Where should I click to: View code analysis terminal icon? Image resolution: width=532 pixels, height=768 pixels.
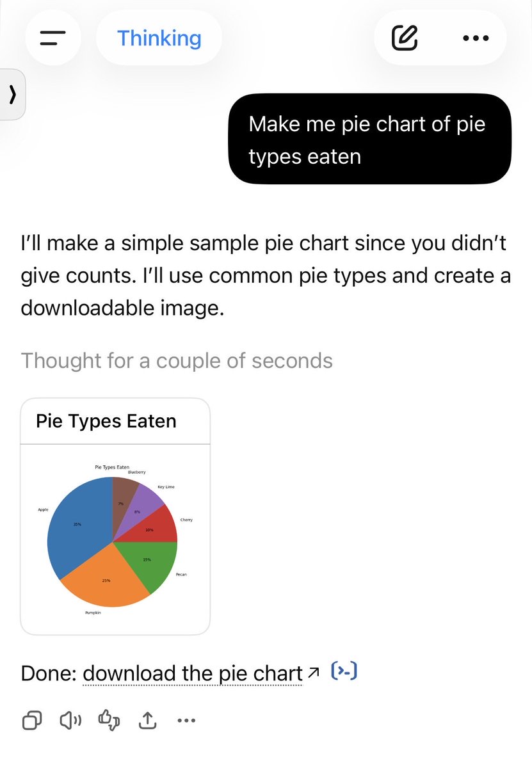[344, 671]
